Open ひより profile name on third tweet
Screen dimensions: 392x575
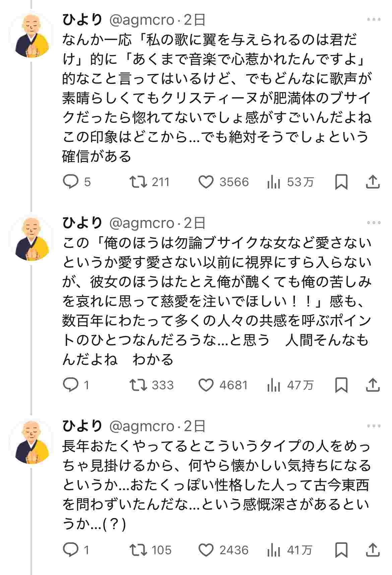point(82,426)
